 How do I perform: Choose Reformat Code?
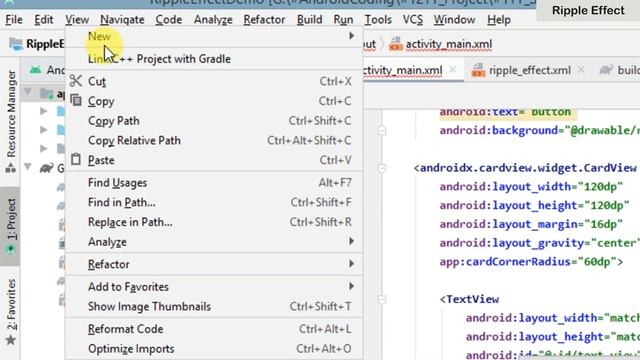pos(214,329)
